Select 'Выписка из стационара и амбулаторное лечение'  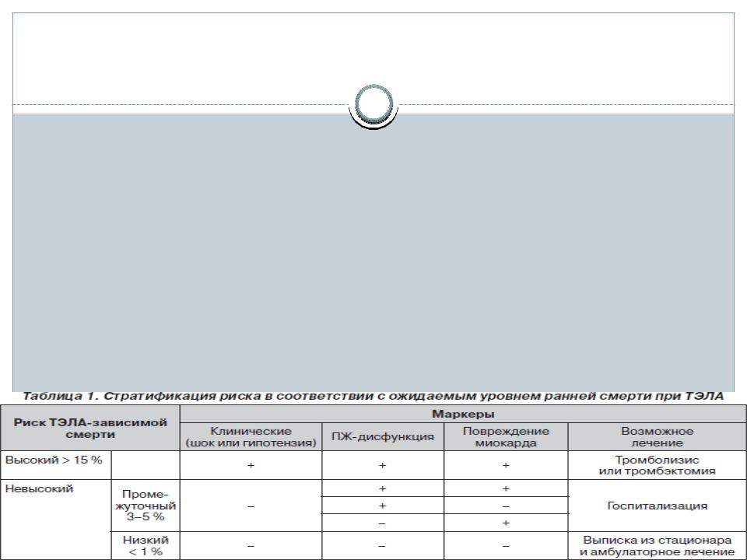click(657, 546)
